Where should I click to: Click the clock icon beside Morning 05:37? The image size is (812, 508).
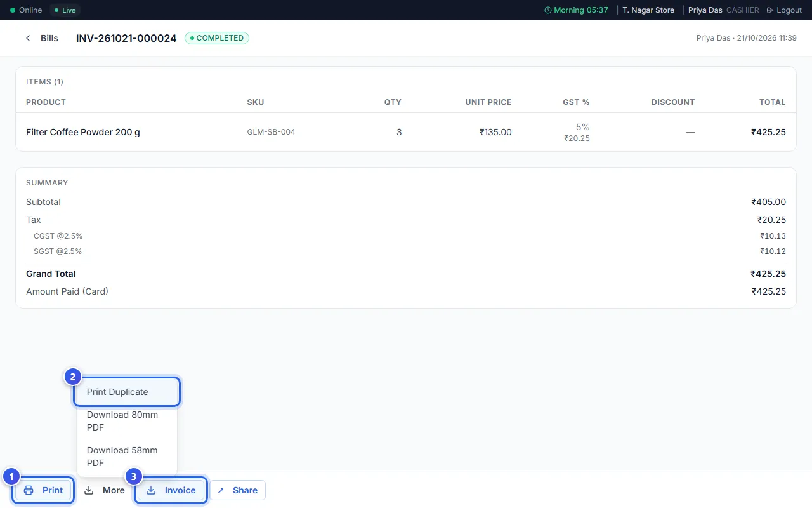(x=548, y=10)
